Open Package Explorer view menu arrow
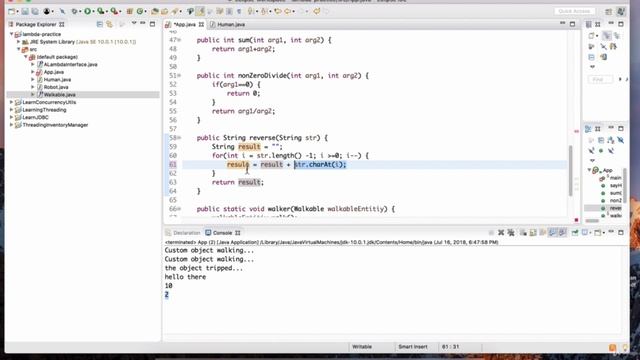Screen dimensions: 640x360 tap(134, 24)
